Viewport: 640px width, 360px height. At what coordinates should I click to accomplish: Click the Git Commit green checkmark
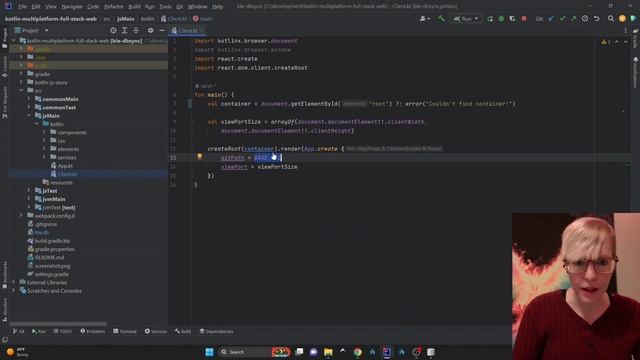tap(562, 19)
